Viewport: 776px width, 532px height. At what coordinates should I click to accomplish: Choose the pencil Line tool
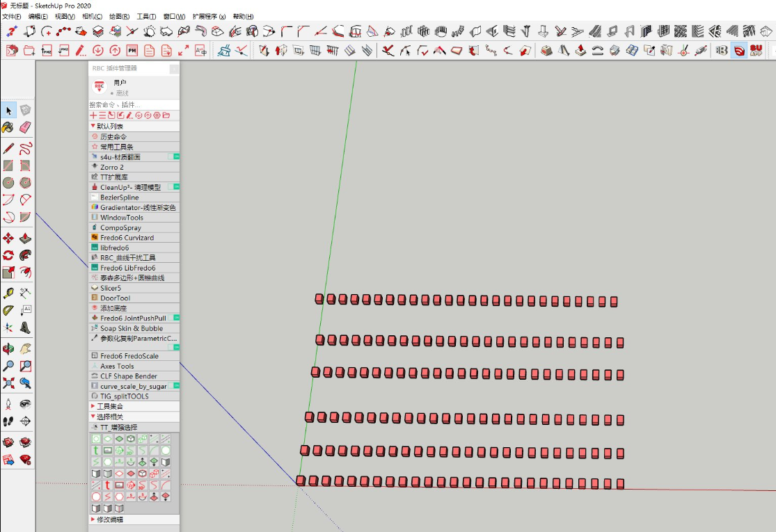click(8, 148)
